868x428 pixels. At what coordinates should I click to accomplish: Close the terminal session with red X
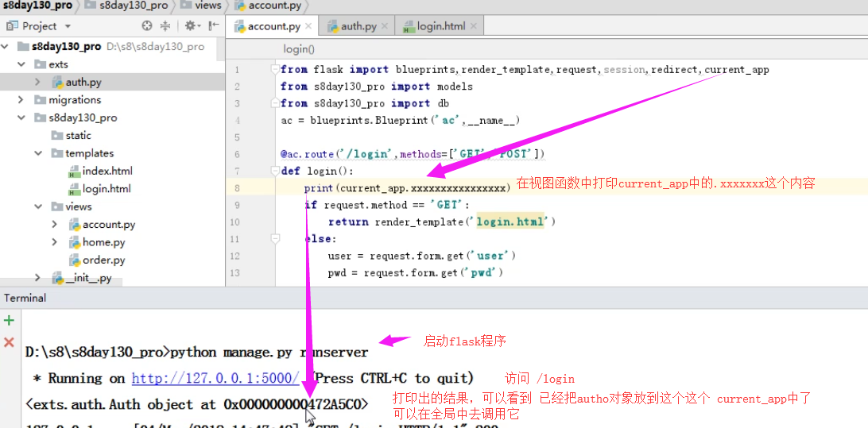point(9,342)
